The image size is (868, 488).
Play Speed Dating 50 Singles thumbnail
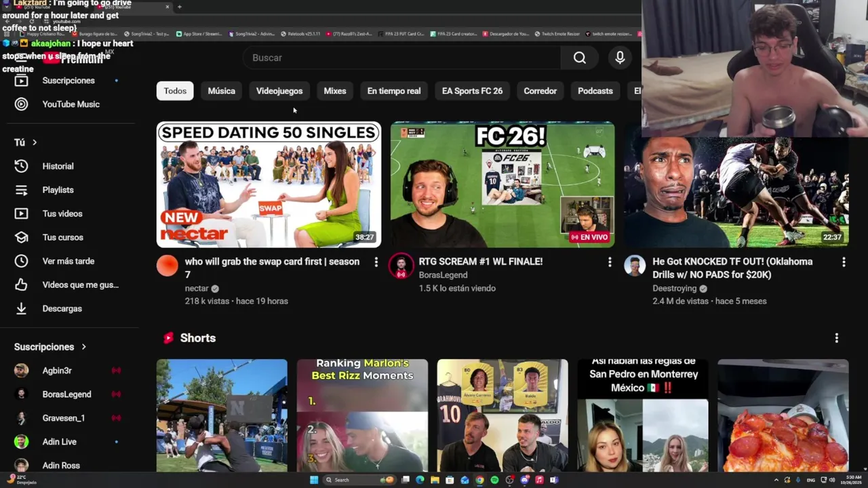click(269, 184)
